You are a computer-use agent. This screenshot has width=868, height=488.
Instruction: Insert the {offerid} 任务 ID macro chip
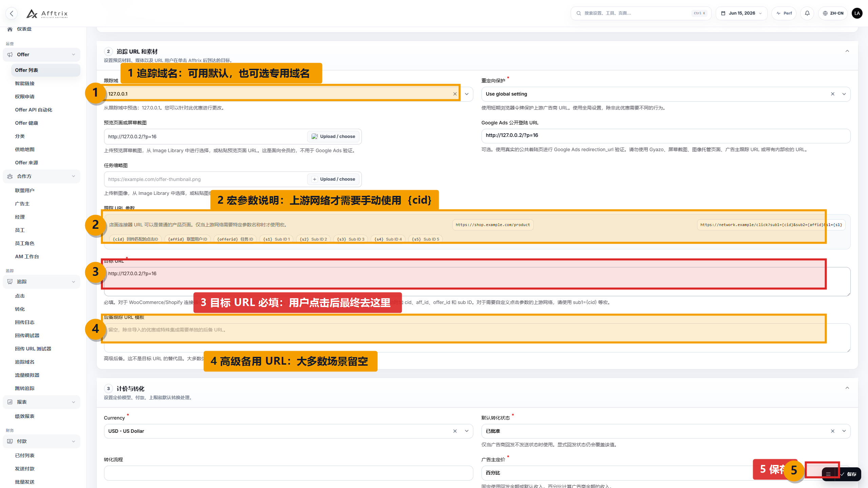point(235,239)
